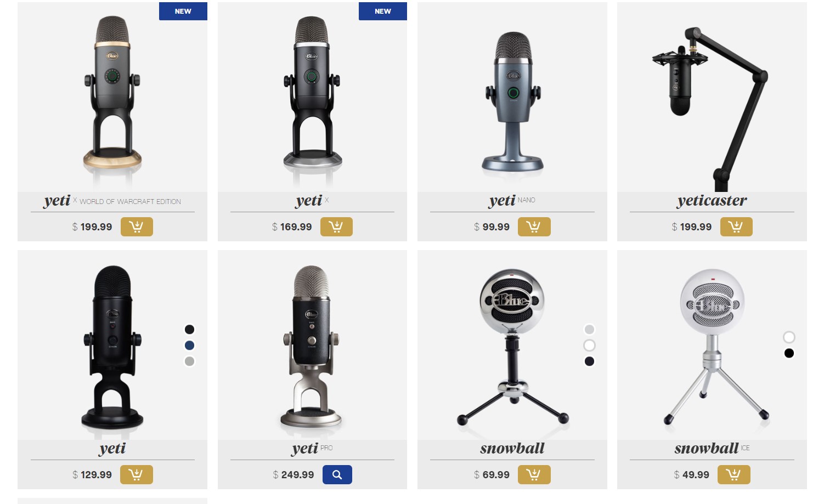
Task: Choose the silver color swatch for Yeti
Action: coord(189,361)
